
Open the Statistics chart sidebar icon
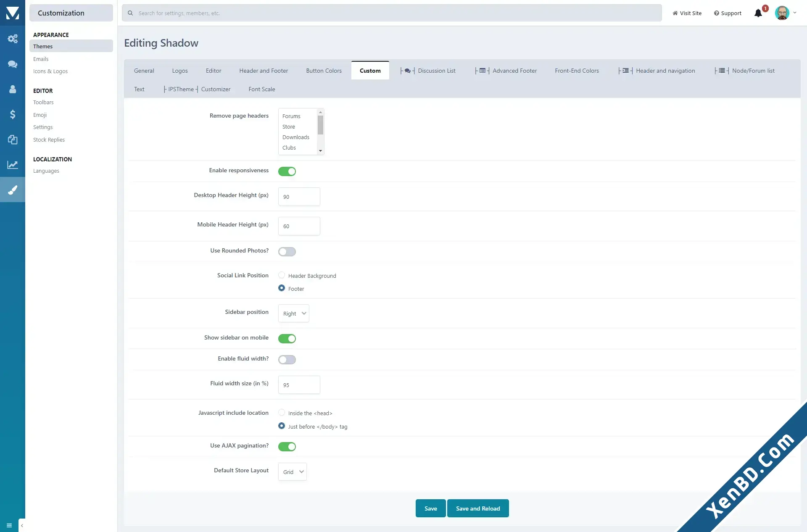13,165
